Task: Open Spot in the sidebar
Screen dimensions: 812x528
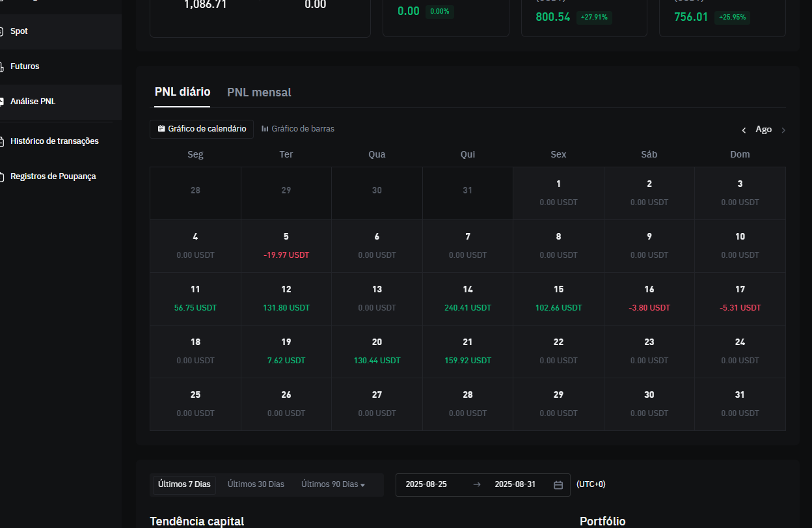Action: (19, 31)
